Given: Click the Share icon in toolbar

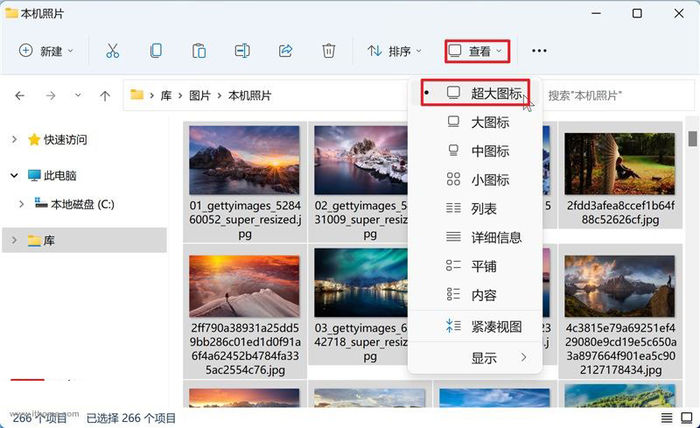Looking at the screenshot, I should click(285, 51).
